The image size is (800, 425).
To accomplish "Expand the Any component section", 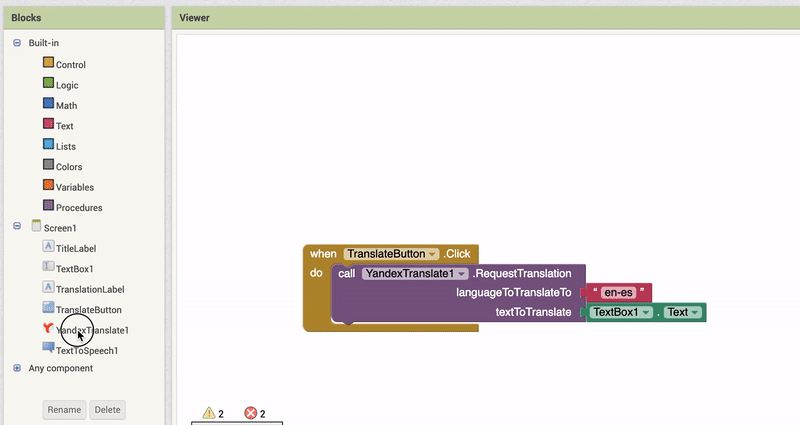I will (17, 368).
